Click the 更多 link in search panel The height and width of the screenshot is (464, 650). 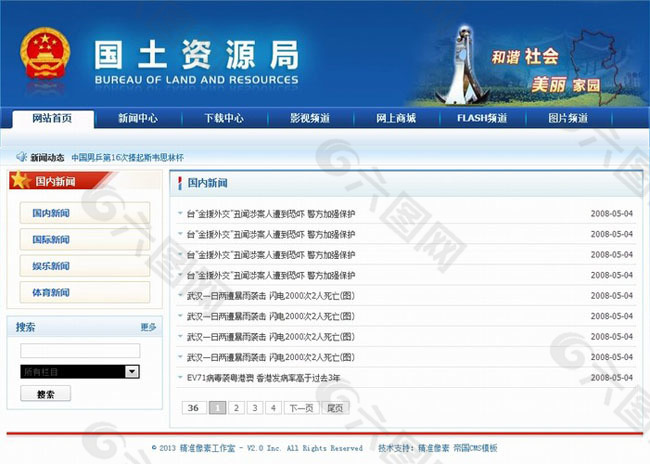[x=148, y=327]
